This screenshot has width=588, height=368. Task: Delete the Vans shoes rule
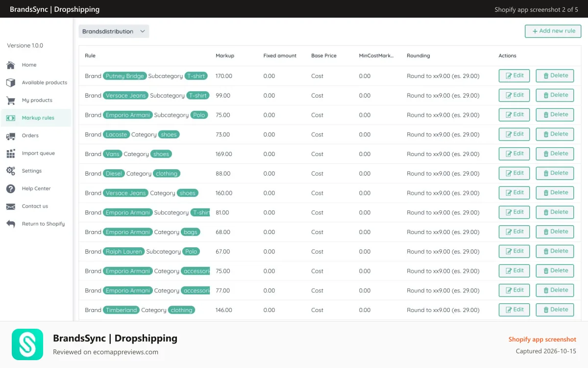point(555,154)
